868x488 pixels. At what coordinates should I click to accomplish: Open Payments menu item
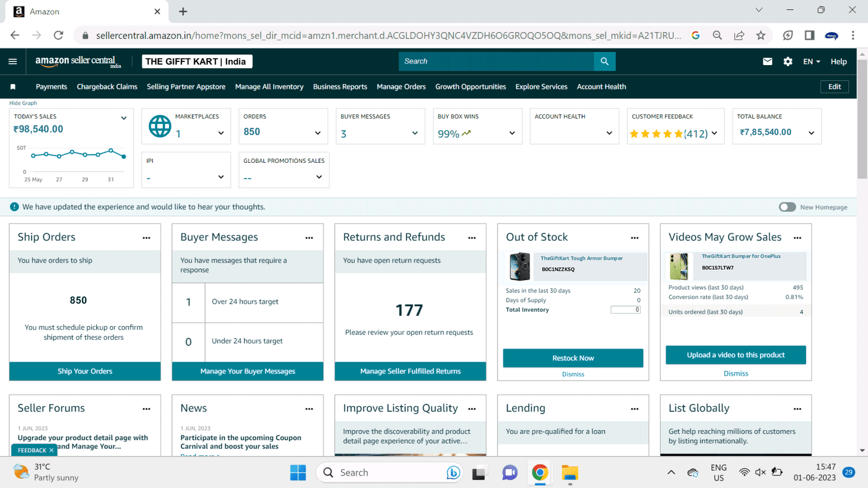52,87
